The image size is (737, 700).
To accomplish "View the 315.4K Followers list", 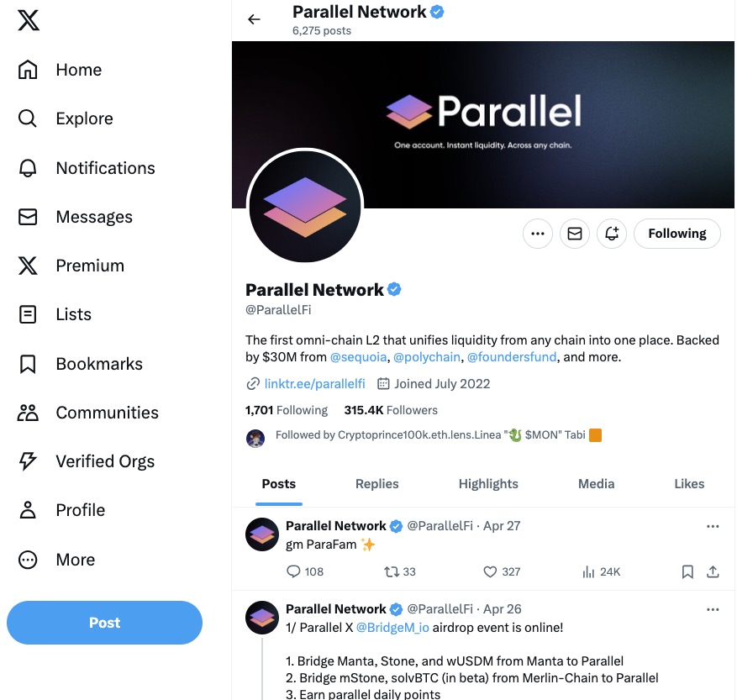I will click(391, 410).
